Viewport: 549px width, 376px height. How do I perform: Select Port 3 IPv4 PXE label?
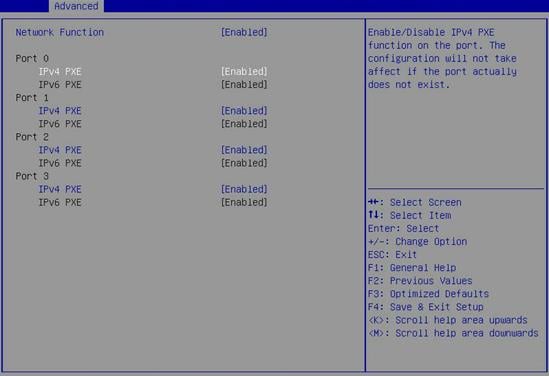coord(60,189)
